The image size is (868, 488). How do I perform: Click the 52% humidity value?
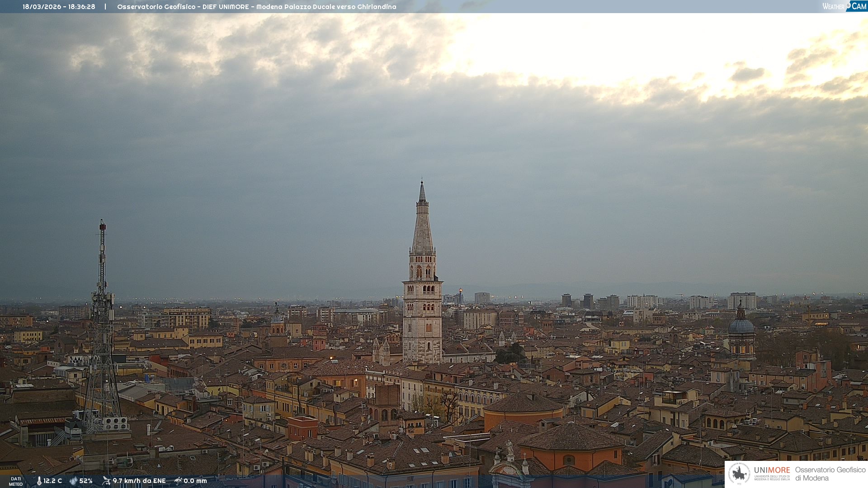[86, 481]
